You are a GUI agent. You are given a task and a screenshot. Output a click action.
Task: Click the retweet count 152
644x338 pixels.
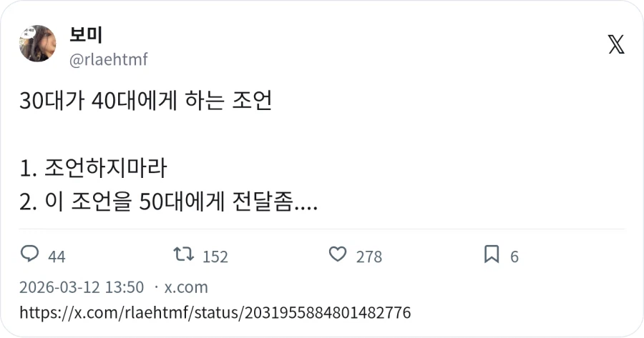[x=215, y=257]
